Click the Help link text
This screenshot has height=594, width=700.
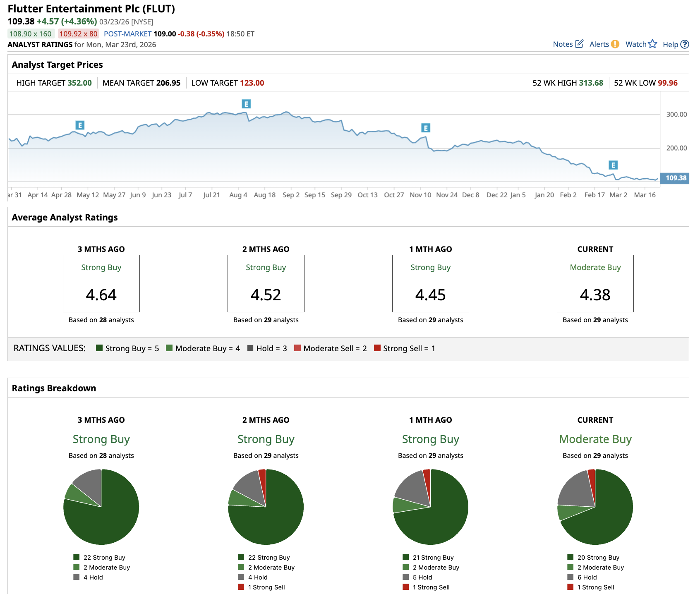tap(670, 45)
